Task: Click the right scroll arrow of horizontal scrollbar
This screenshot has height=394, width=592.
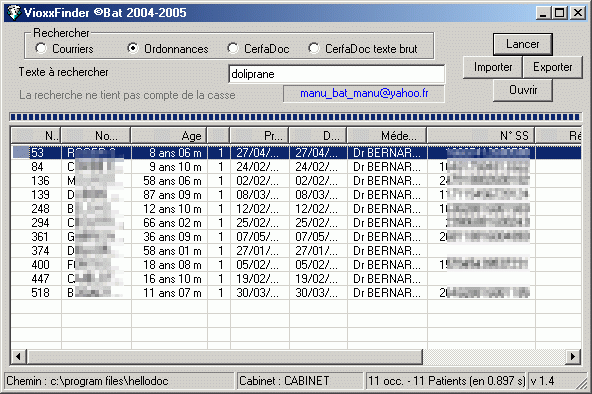Action: [573, 356]
